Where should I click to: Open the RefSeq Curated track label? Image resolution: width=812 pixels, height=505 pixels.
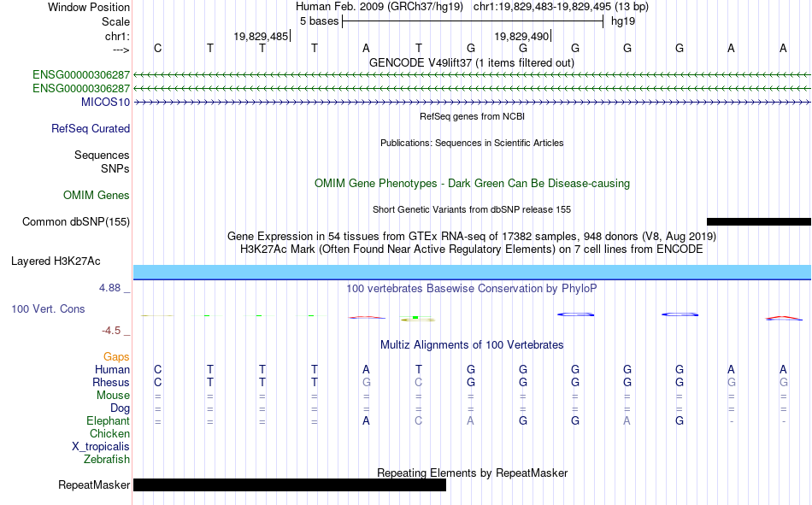(x=90, y=128)
